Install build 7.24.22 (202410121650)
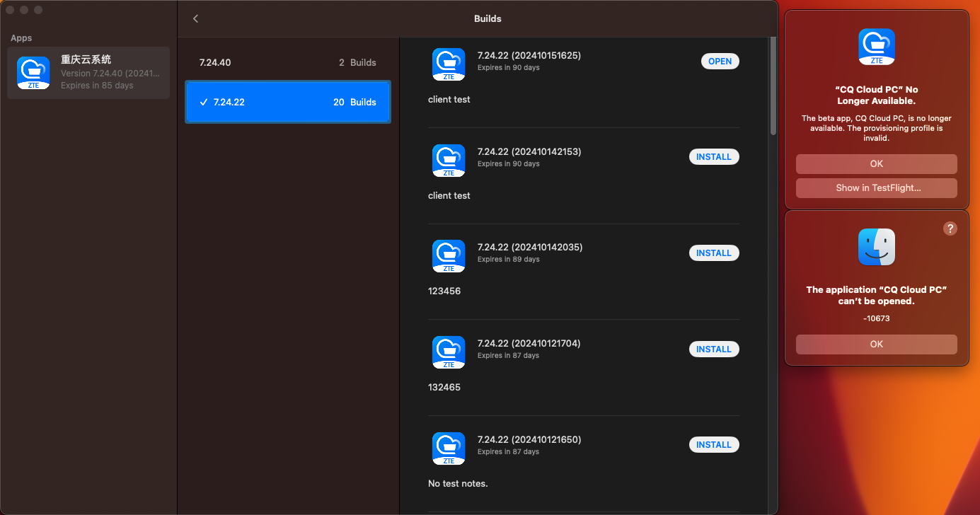 pyautogui.click(x=714, y=445)
